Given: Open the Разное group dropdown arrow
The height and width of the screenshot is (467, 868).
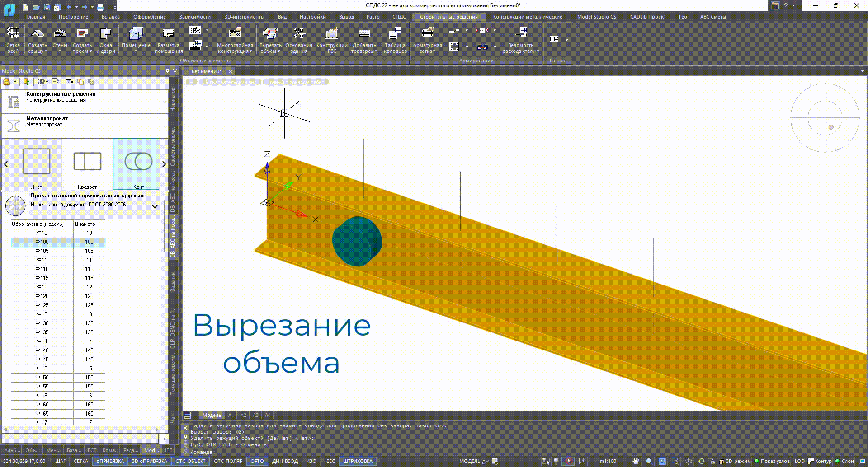Looking at the screenshot, I should click(x=566, y=39).
